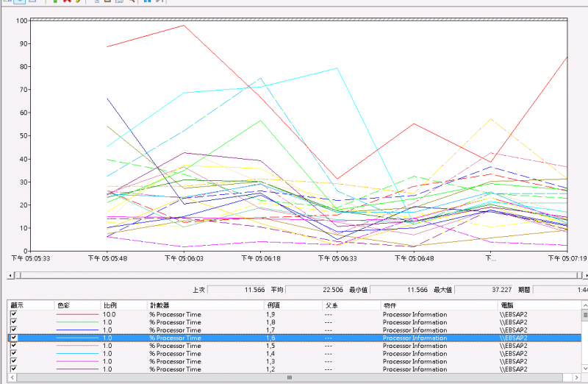Screen dimensions: 588x384
Task: Click the green plus Add counter icon
Action: (55, 1)
